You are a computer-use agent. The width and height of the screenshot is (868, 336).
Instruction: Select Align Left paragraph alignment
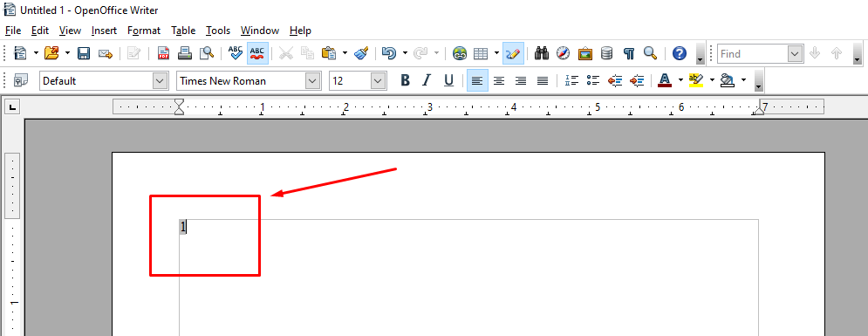[477, 81]
